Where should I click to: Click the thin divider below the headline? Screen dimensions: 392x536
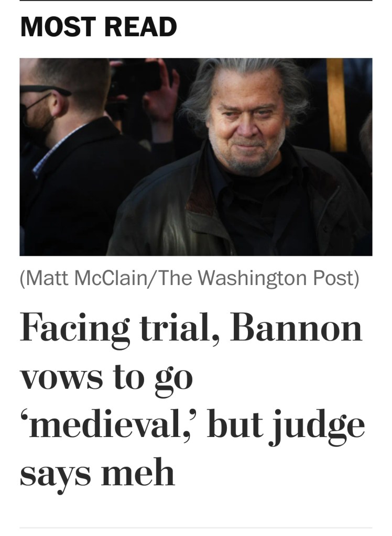195,527
